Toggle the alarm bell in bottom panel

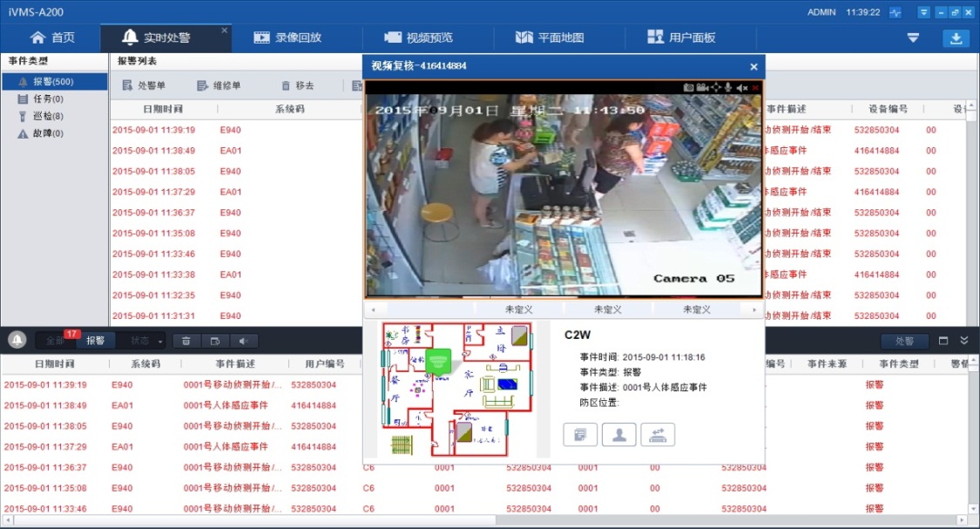[17, 341]
